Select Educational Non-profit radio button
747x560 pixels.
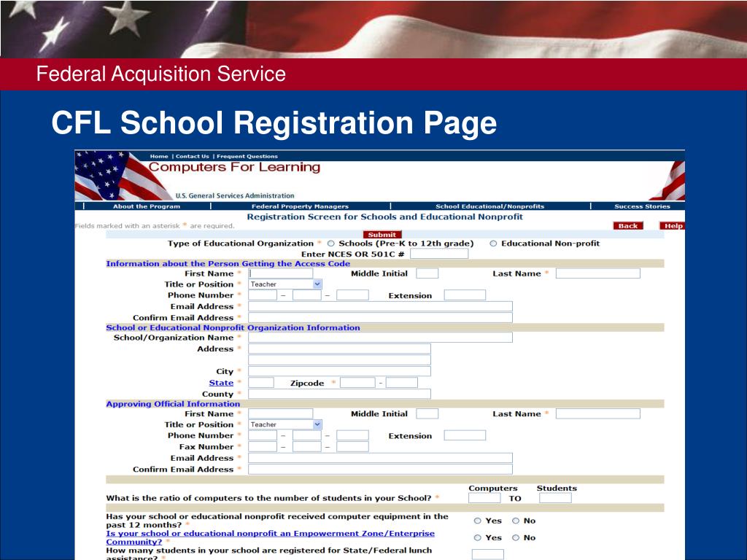click(x=493, y=244)
